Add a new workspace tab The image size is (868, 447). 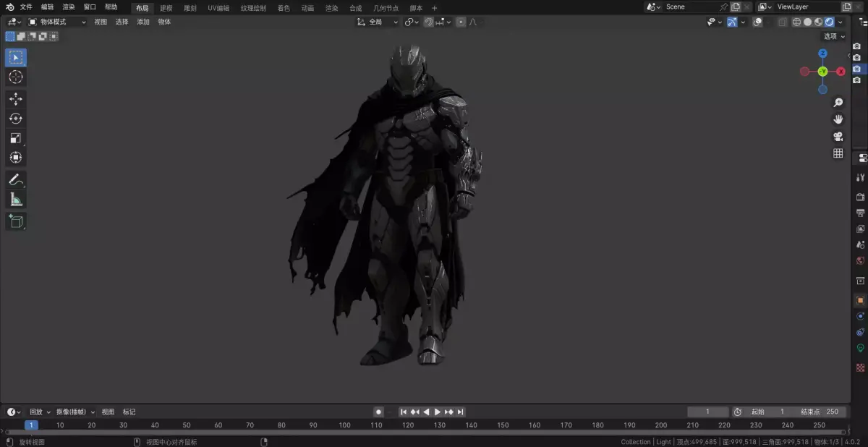coord(434,8)
